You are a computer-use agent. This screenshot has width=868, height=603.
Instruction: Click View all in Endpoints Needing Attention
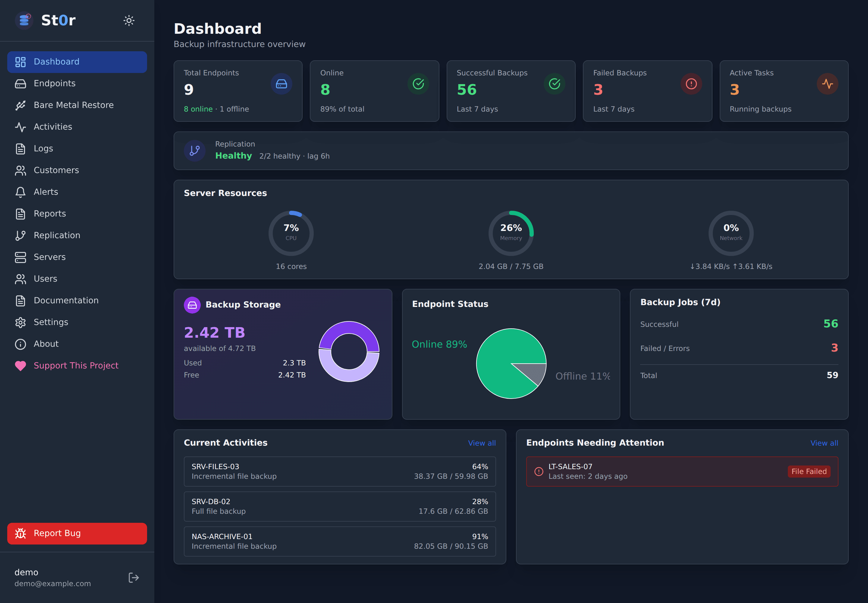point(824,443)
